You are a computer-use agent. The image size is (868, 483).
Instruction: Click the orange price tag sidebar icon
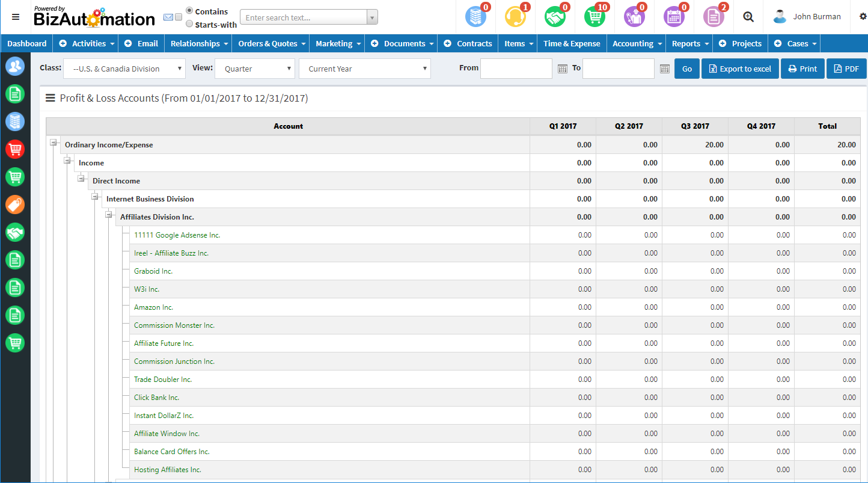15,205
